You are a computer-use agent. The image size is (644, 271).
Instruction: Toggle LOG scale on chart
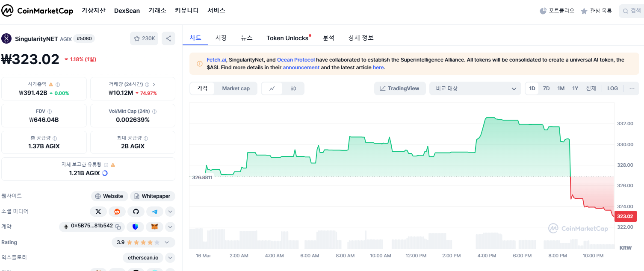(613, 88)
